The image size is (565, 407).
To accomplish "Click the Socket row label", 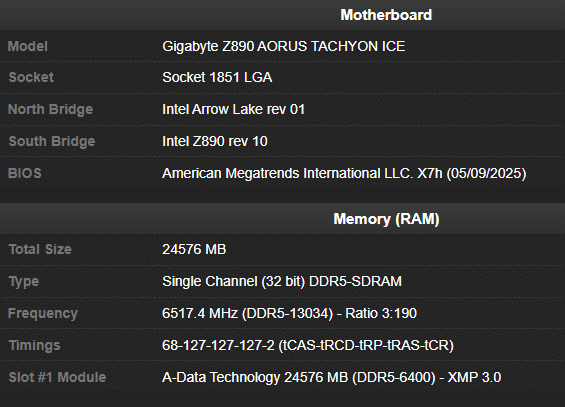I will (31, 77).
